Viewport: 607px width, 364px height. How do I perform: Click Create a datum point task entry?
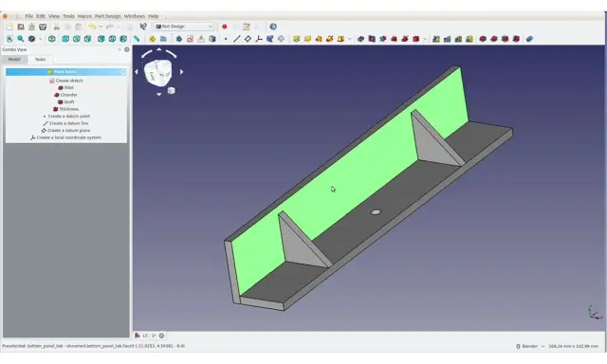click(66, 116)
